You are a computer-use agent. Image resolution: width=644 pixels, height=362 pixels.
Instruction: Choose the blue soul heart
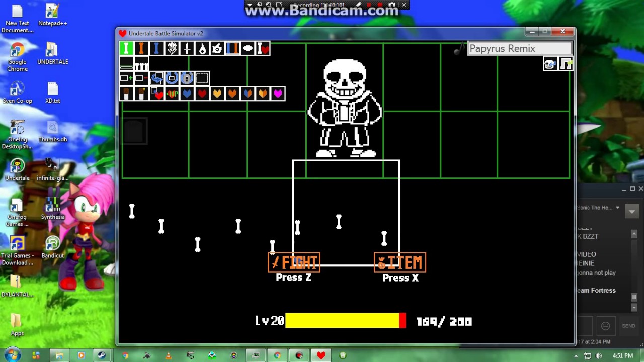click(x=187, y=94)
